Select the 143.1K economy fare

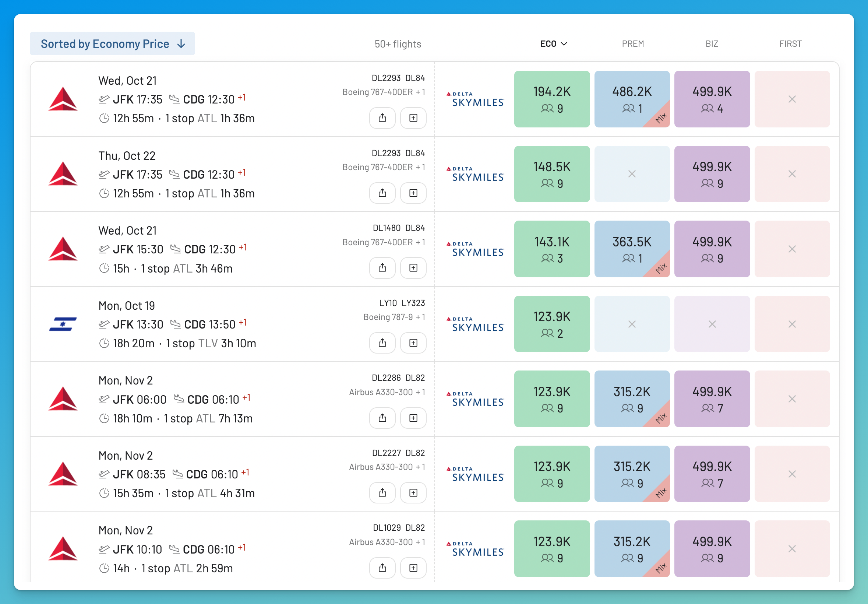click(x=551, y=249)
